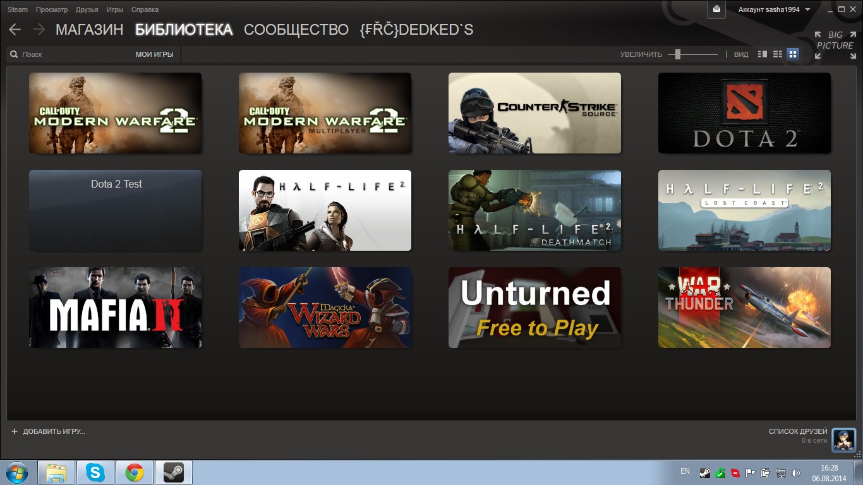The height and width of the screenshot is (504, 863).
Task: Open the Друзья menu
Action: [x=87, y=9]
